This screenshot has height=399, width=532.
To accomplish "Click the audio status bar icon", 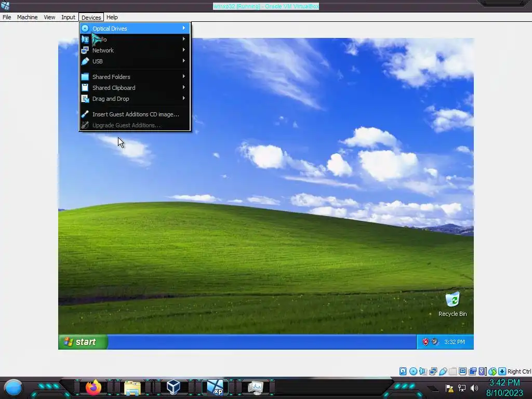I will 423,371.
